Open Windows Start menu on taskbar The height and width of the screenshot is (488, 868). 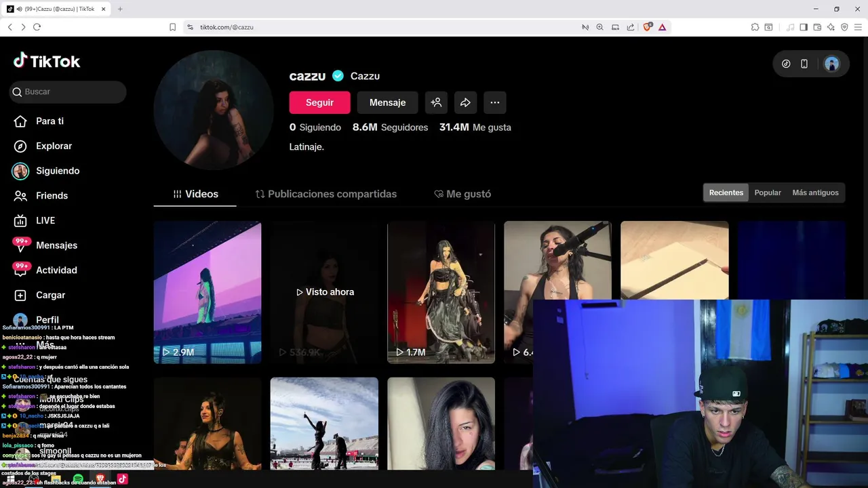pos(12,479)
